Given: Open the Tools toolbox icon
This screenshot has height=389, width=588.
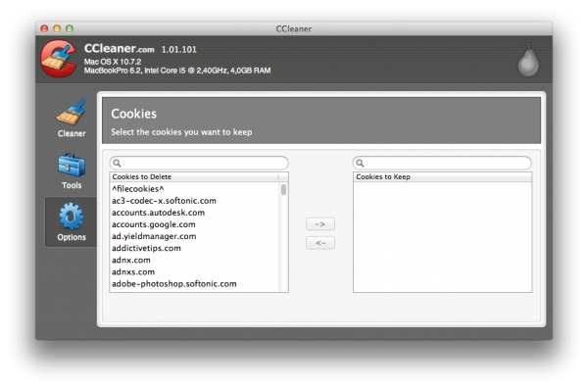Looking at the screenshot, I should [72, 165].
